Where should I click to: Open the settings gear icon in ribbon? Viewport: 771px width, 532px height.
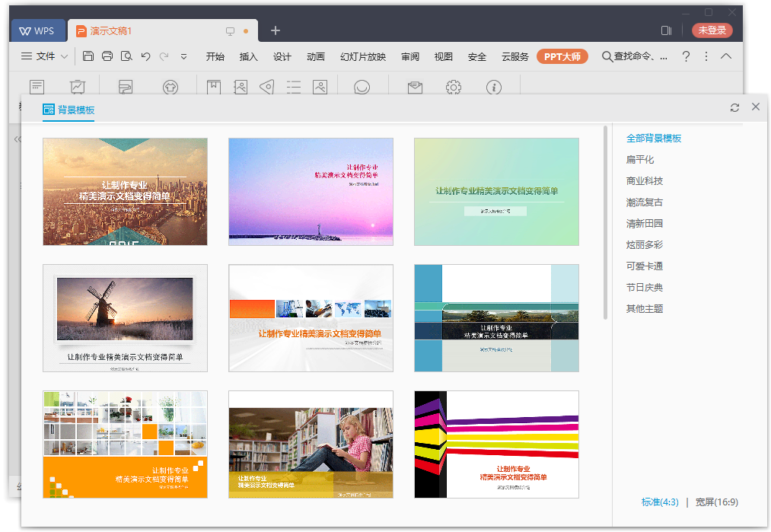pyautogui.click(x=454, y=88)
